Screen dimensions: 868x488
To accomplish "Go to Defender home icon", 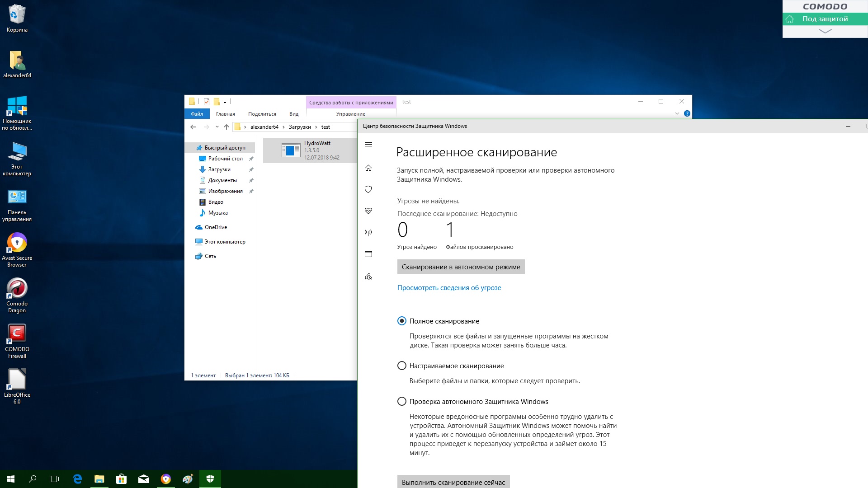I will [368, 168].
